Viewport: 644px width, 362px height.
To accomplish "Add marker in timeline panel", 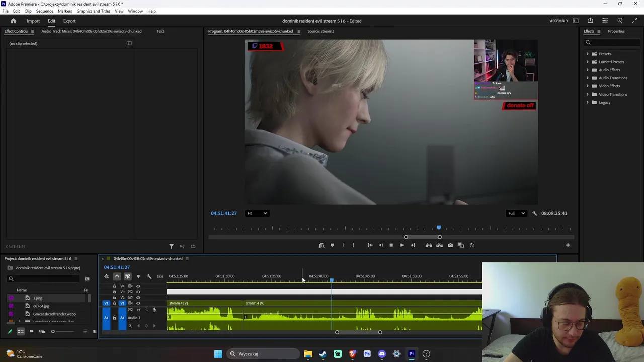I will coord(138,276).
